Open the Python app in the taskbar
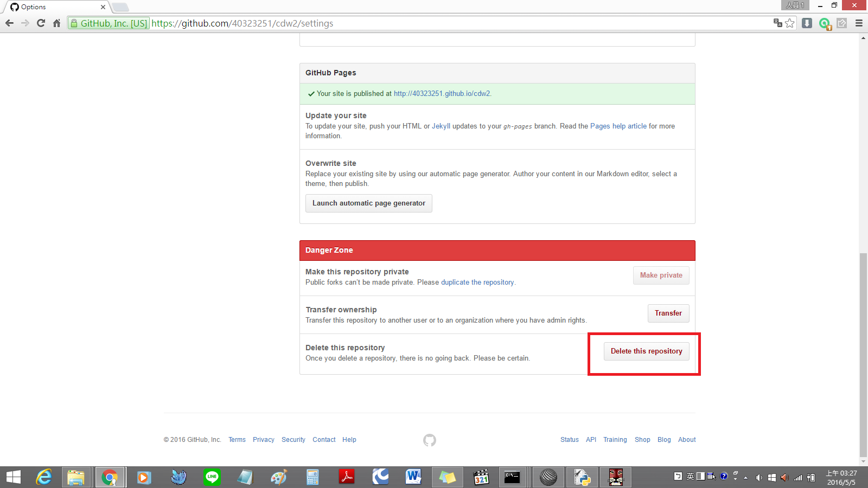868x488 pixels. point(582,477)
